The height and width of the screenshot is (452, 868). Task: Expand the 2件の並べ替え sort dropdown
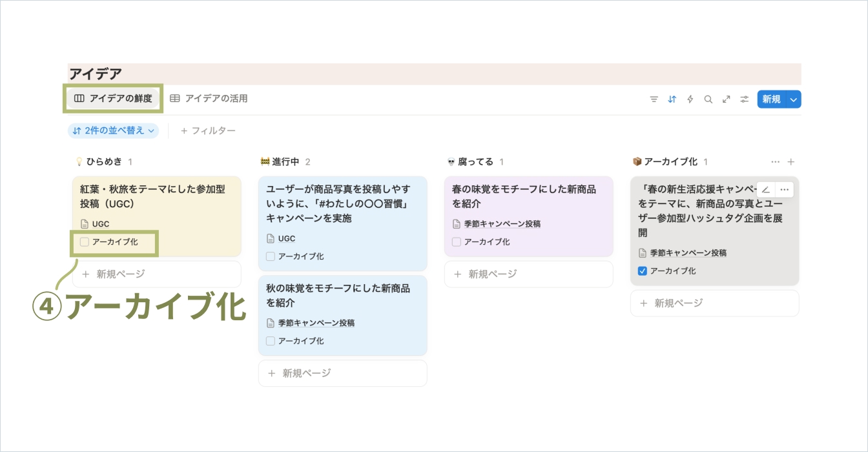pos(113,130)
